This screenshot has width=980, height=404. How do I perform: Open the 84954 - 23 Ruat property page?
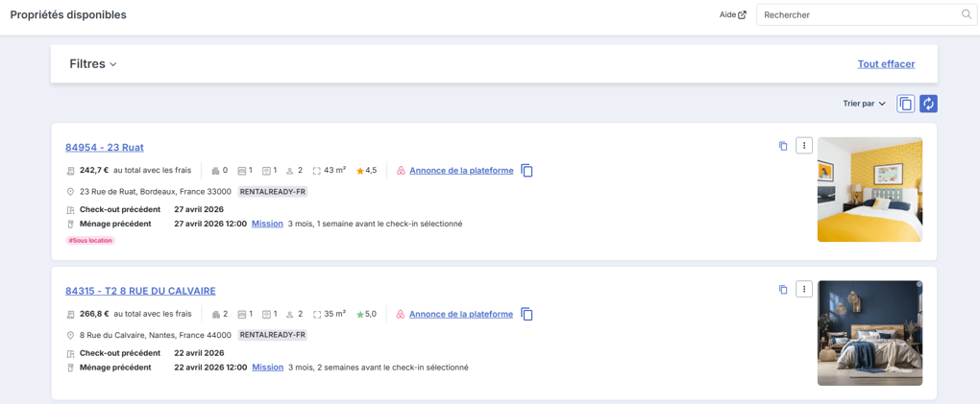105,148
